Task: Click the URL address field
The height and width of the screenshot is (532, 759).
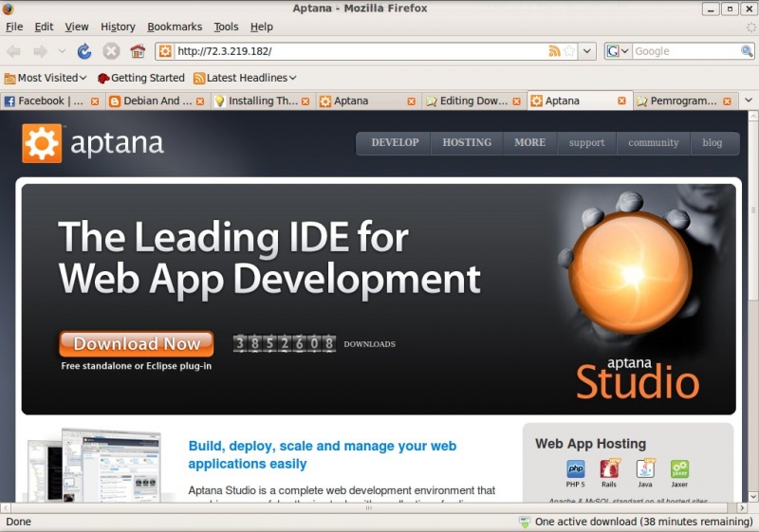Action: 361,51
